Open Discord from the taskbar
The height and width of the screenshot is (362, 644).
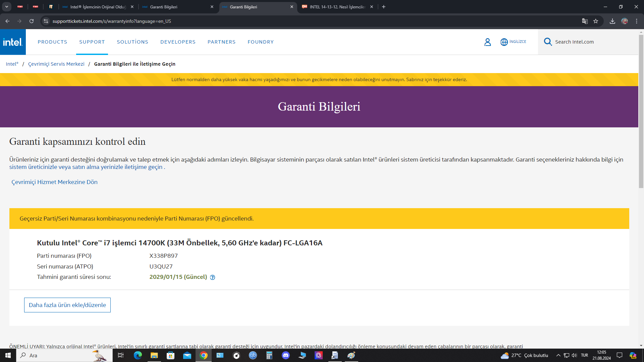tap(285, 355)
